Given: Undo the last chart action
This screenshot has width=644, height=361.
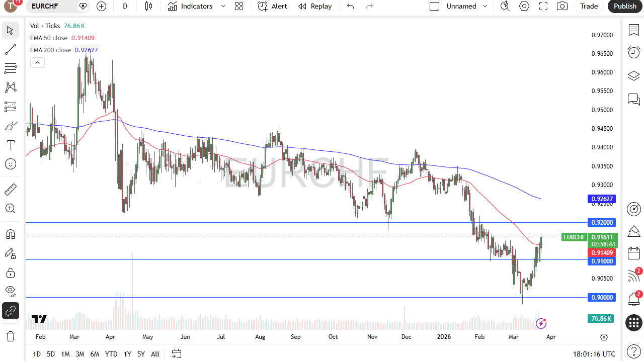Looking at the screenshot, I should [351, 6].
